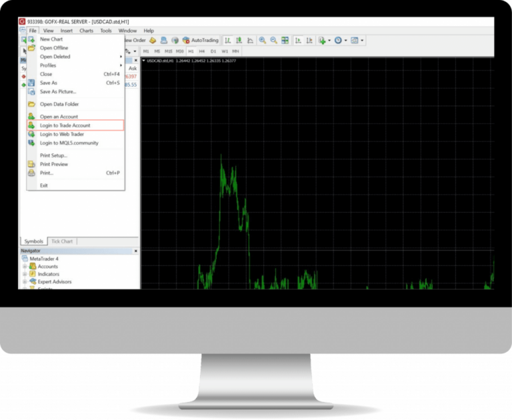Select MN timeframe
This screenshot has height=420, width=512.
pyautogui.click(x=235, y=51)
